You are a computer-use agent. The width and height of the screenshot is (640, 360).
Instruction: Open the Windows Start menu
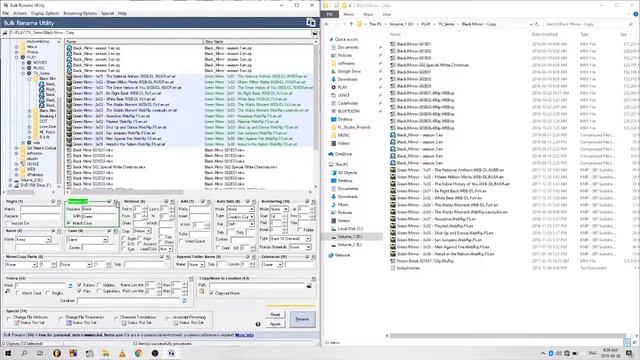[x=8, y=353]
